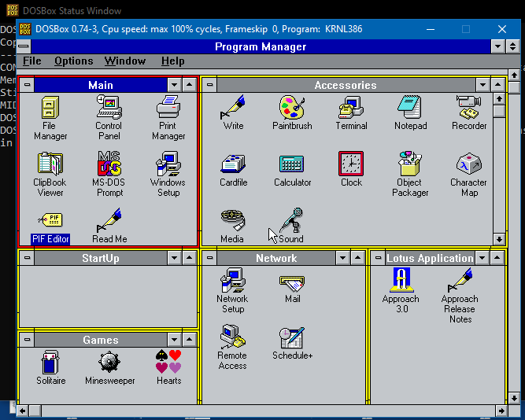Image resolution: width=525 pixels, height=420 pixels.
Task: Maximize the Lotus Applications group window
Action: click(497, 258)
